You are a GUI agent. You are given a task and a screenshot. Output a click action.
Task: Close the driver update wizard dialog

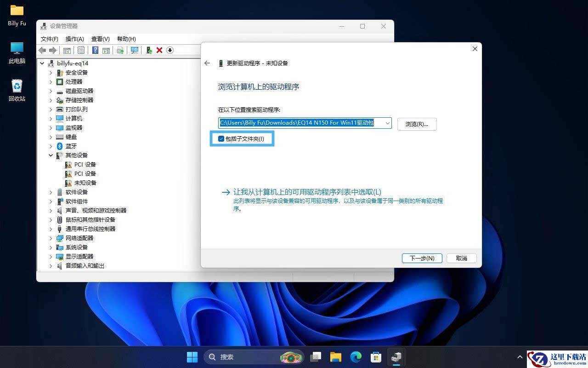[x=475, y=49]
